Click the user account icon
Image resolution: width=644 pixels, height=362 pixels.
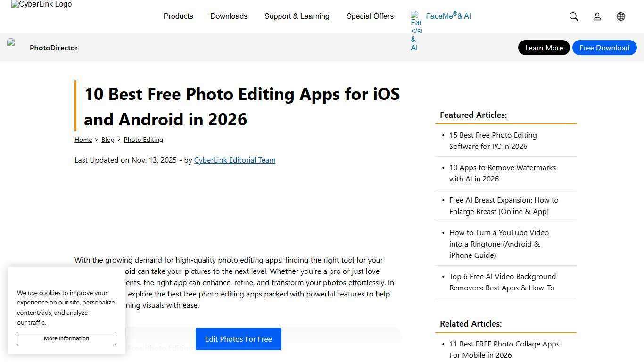(x=597, y=16)
